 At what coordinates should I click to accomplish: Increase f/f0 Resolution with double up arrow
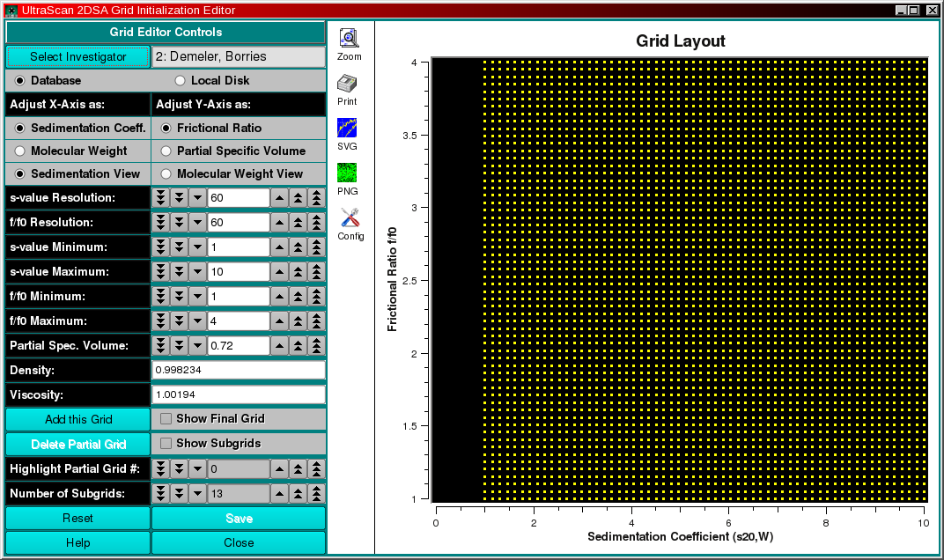coord(298,223)
